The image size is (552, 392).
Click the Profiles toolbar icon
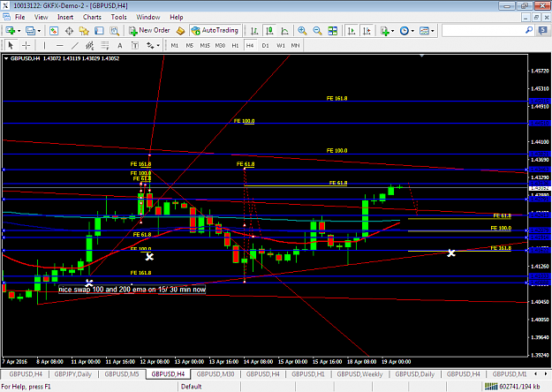tap(30, 31)
